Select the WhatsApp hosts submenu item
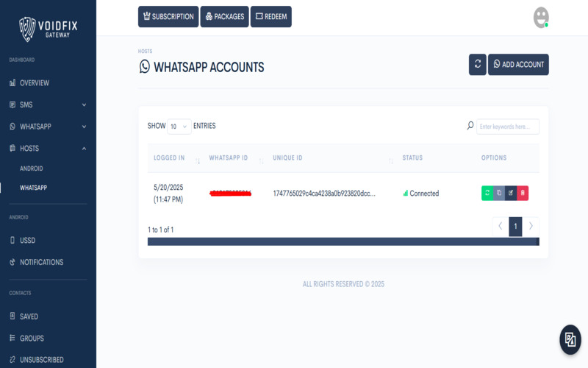Viewport: 588px width, 368px height. 33,188
